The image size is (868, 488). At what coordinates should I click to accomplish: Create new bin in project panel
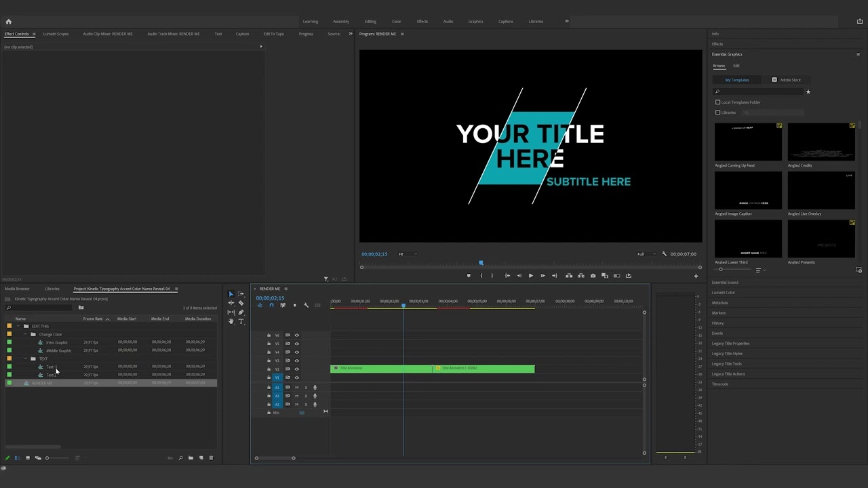191,458
